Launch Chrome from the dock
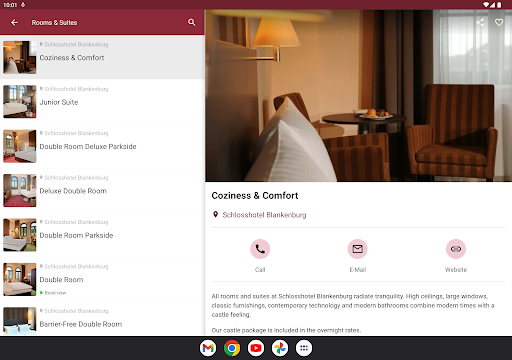512x360 pixels. tap(232, 348)
